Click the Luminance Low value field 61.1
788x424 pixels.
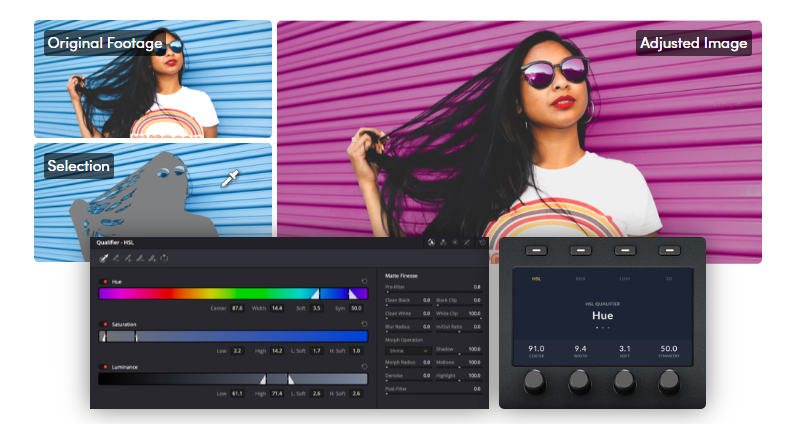(237, 393)
